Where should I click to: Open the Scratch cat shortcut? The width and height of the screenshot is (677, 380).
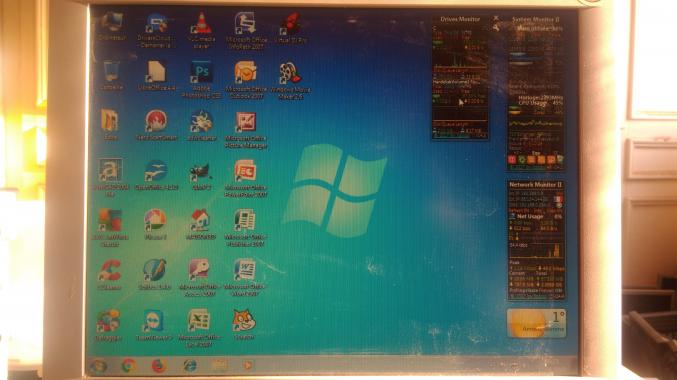[x=244, y=324]
